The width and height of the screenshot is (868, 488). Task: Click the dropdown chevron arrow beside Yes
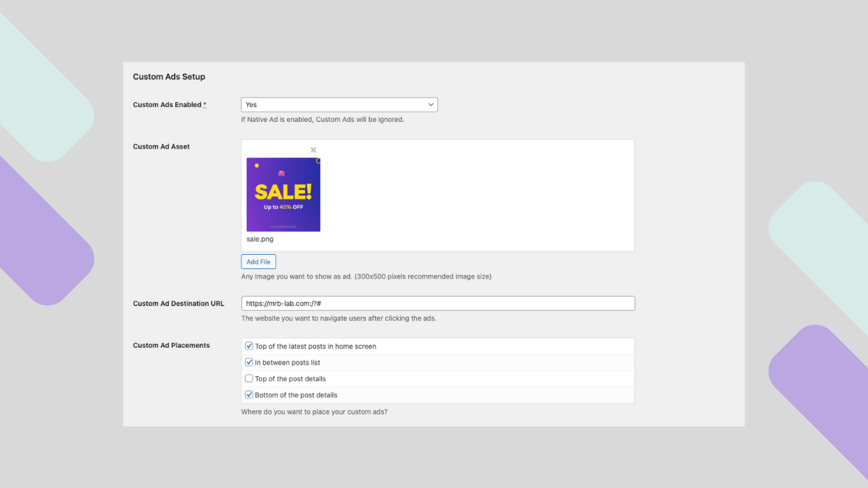pyautogui.click(x=431, y=105)
